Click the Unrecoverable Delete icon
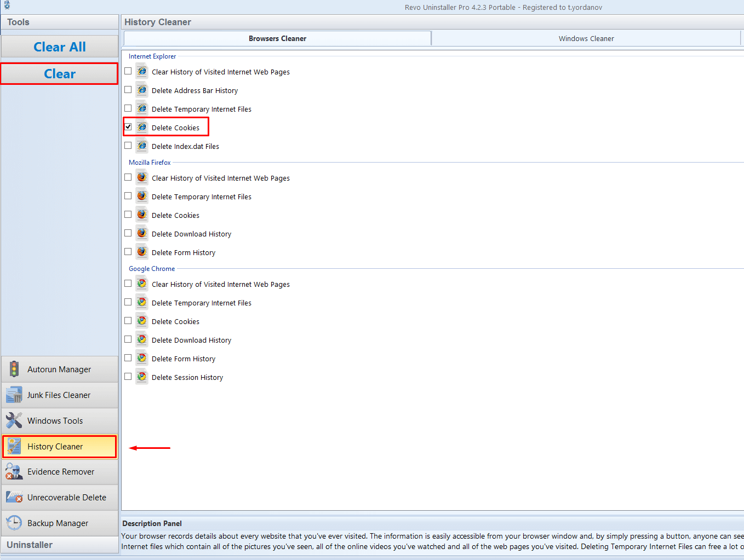This screenshot has height=560, width=744. pos(14,497)
